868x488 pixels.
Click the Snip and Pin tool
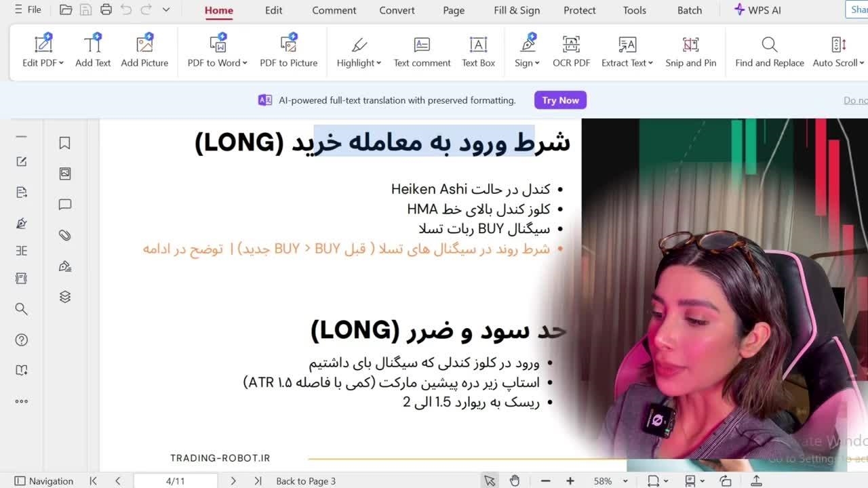pyautogui.click(x=690, y=52)
